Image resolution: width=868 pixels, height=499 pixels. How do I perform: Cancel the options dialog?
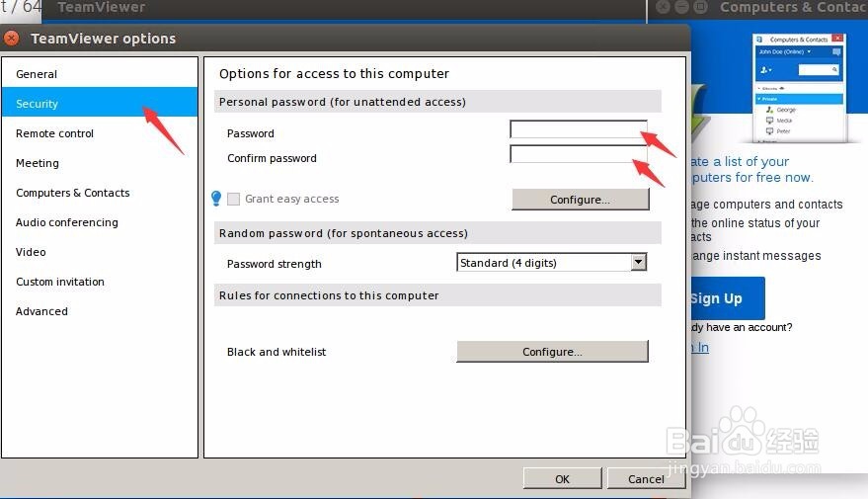646,479
